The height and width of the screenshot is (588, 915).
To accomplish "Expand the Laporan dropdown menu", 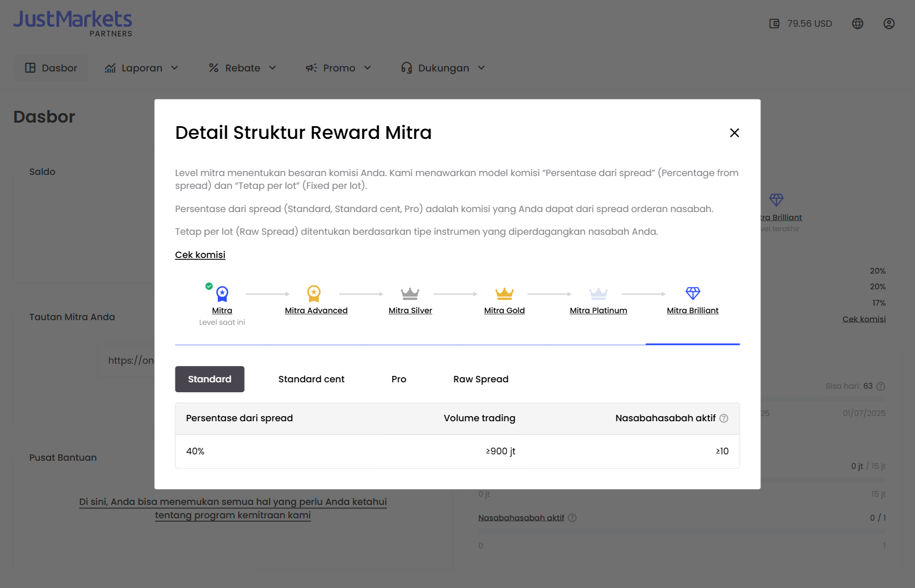I will click(142, 68).
